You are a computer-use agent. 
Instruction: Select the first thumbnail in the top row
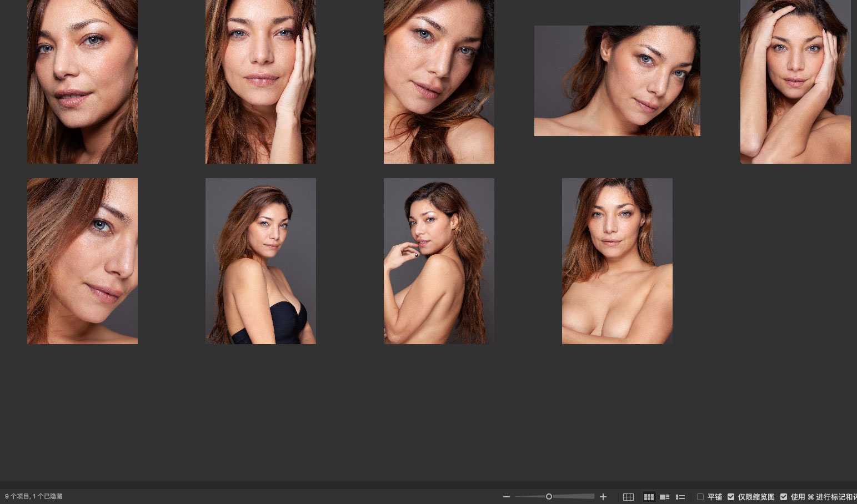tap(82, 82)
